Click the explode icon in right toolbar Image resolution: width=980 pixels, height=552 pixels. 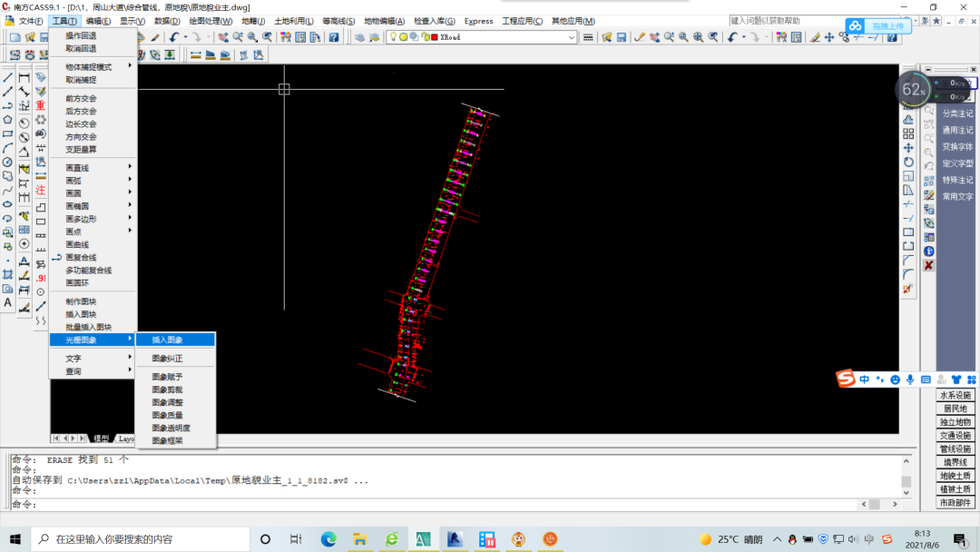click(x=908, y=289)
